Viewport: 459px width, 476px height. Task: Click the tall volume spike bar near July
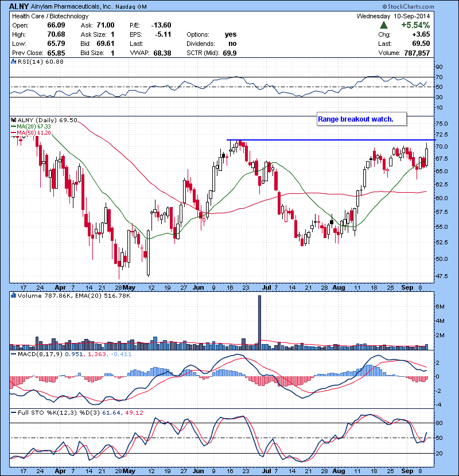(259, 322)
